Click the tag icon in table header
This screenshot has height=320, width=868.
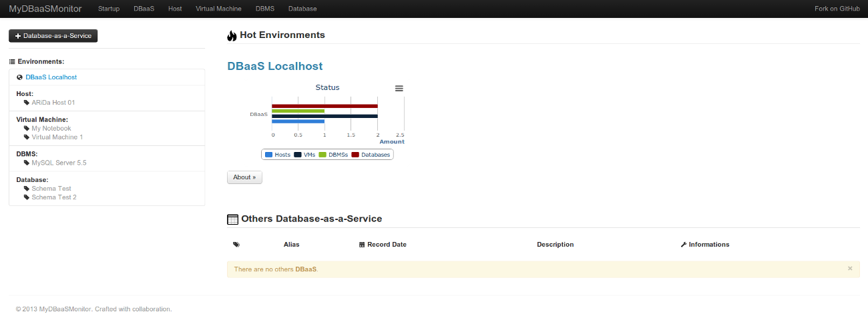click(x=236, y=245)
